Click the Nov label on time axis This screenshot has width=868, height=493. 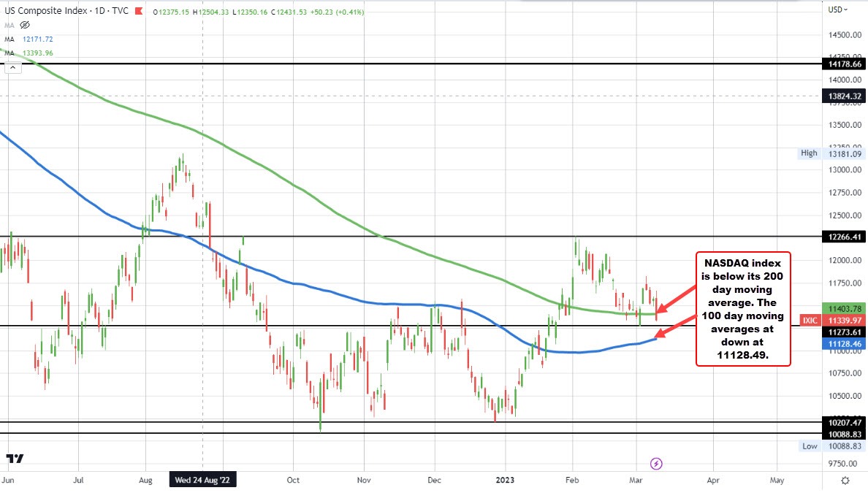364,480
